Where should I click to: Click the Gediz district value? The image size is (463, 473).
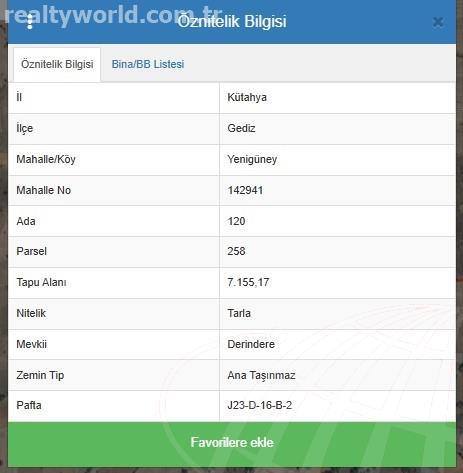click(x=241, y=128)
